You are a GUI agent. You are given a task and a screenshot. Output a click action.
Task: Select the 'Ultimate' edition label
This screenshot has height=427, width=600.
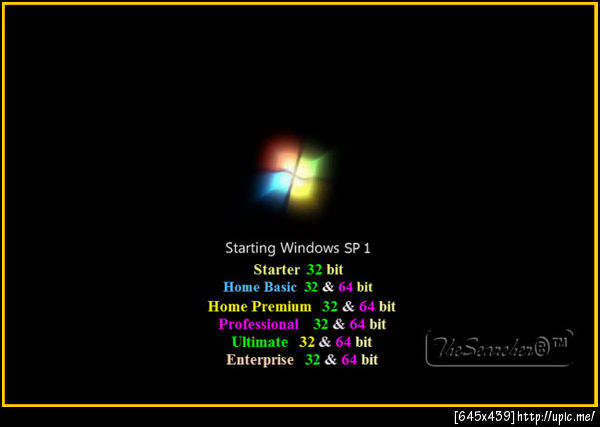tap(260, 342)
